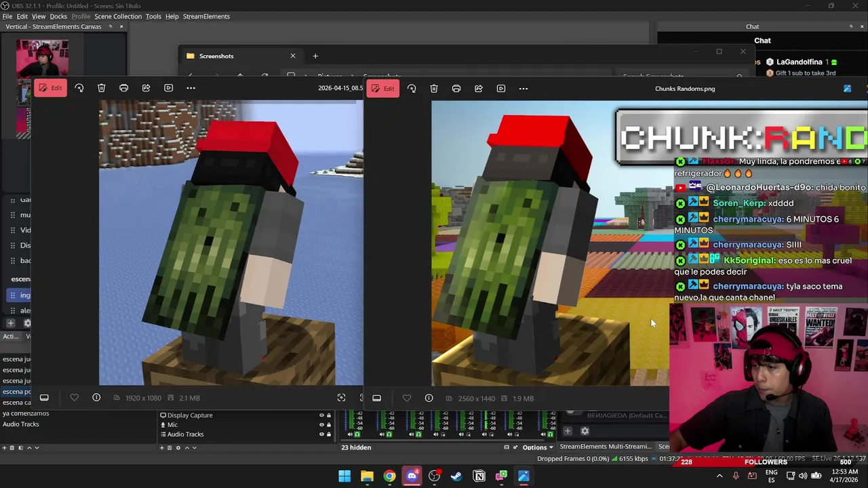Open OBS Help menu
868x488 pixels.
(x=172, y=16)
